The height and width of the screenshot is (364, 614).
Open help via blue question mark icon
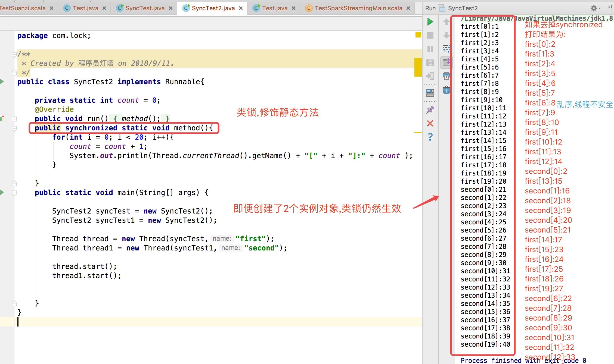point(430,137)
